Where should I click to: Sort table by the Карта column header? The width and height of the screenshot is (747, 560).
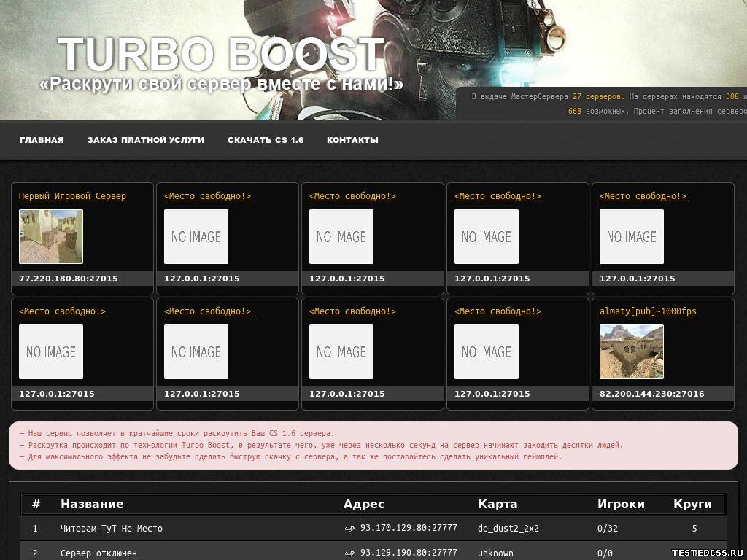(498, 505)
